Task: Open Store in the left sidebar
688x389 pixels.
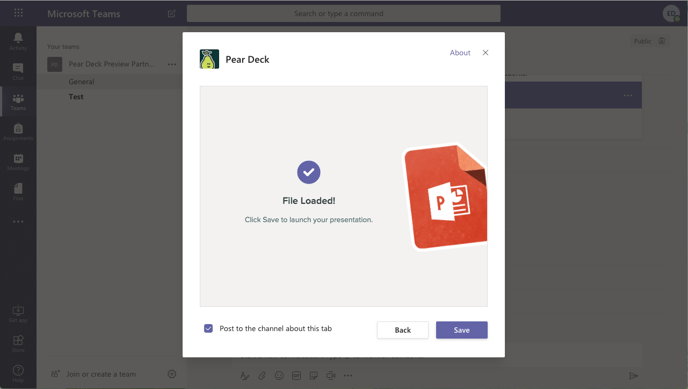Action: (x=18, y=344)
